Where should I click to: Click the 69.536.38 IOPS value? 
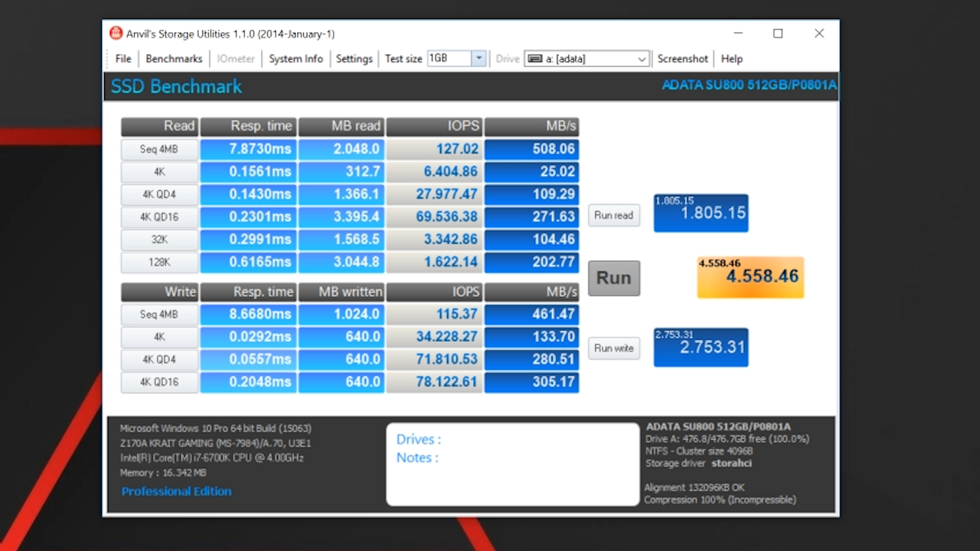pyautogui.click(x=434, y=217)
